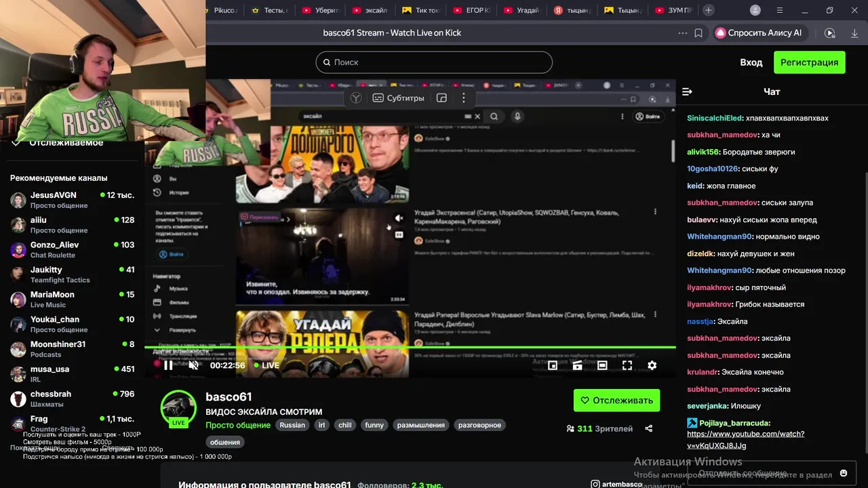Switch to the Тик ток browser tab
The image size is (868, 488).
[x=420, y=10]
